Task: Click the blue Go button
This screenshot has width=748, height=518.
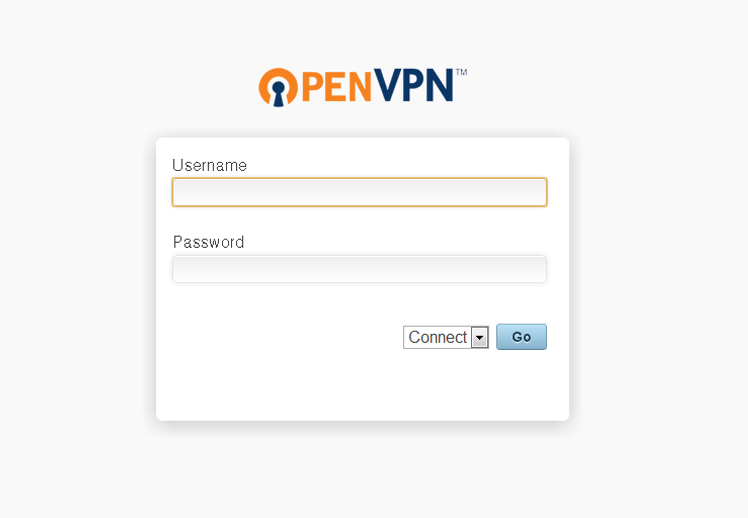Action: (x=521, y=337)
